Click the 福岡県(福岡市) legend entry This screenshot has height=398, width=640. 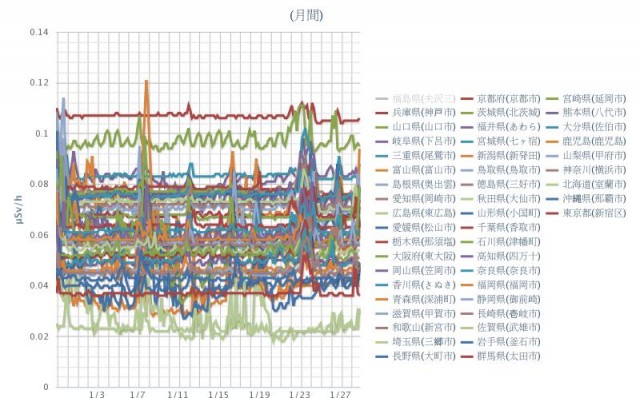(x=501, y=285)
